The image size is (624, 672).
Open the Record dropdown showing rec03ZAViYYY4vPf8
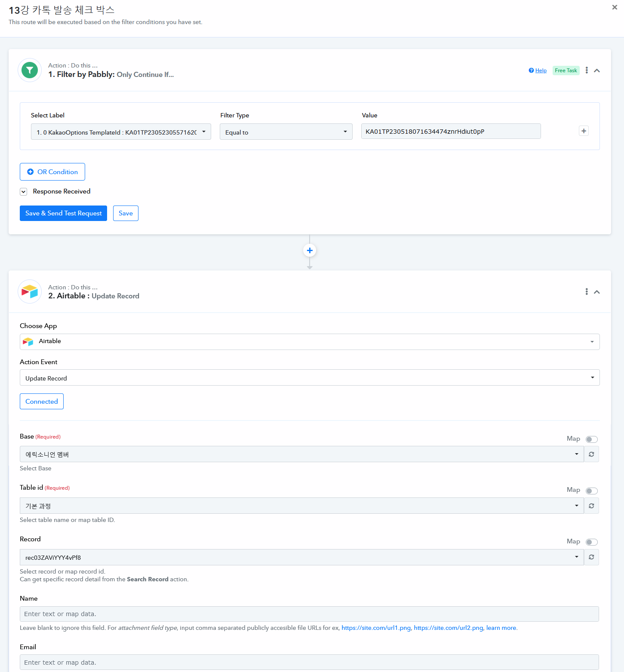tap(302, 557)
